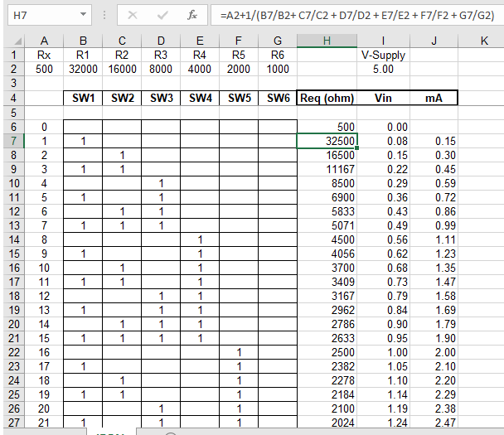This screenshot has width=504, height=435.
Task: Click the SW1 header cell
Action: click(x=83, y=98)
